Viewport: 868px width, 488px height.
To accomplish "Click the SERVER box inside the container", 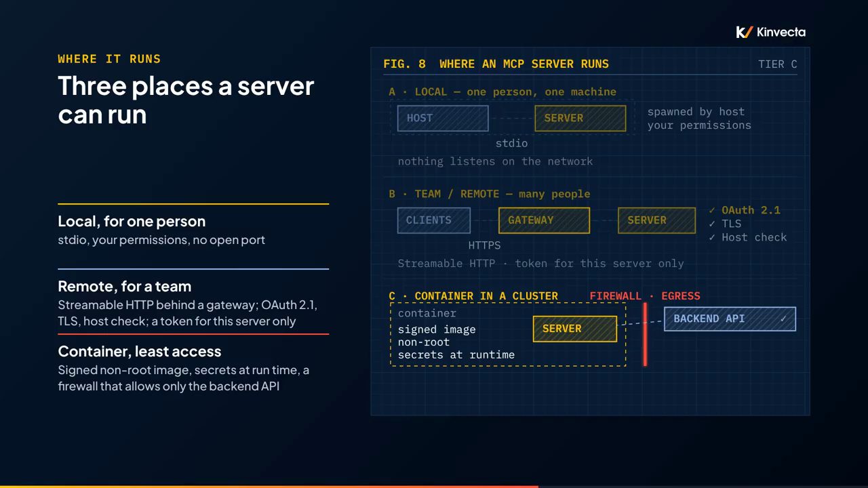I will pyautogui.click(x=575, y=329).
